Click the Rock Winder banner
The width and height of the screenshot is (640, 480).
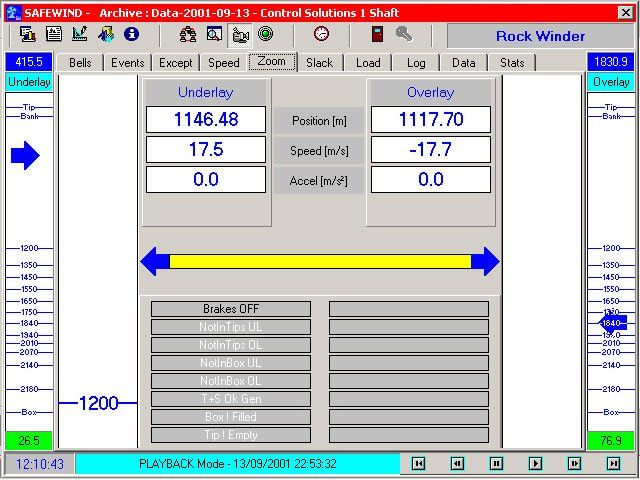click(540, 36)
